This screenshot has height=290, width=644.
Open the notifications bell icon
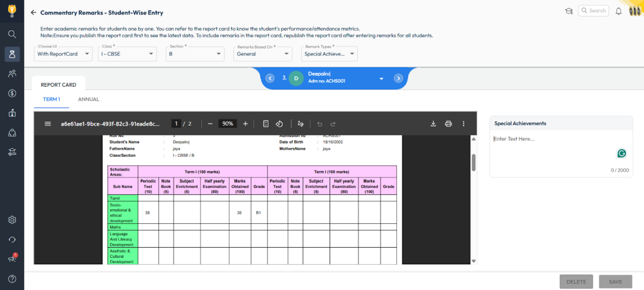[x=619, y=11]
